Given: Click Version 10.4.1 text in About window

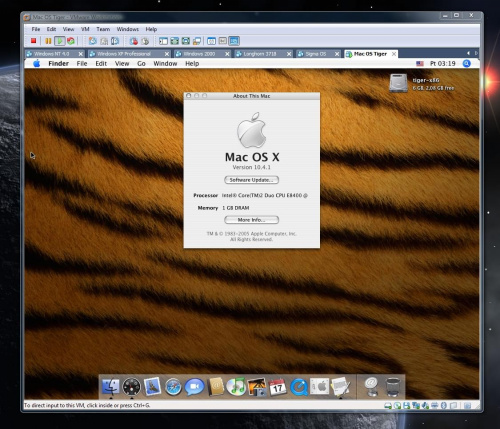Looking at the screenshot, I should [x=251, y=167].
